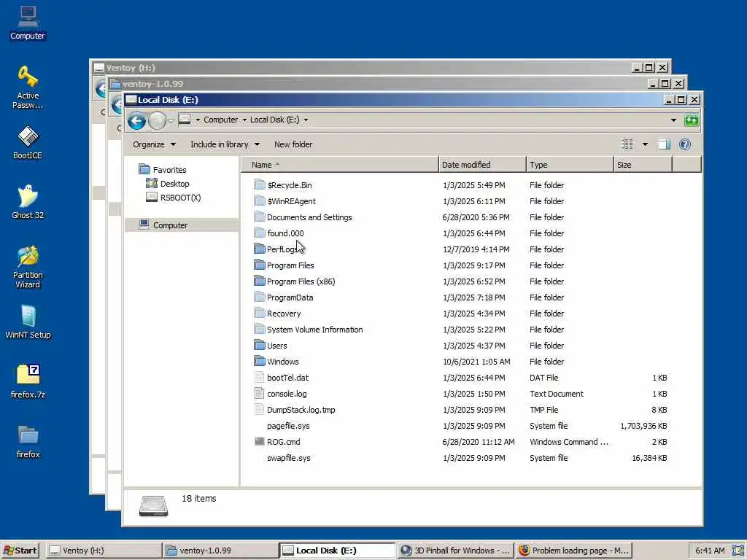
Task: Open Partition Wizard desktop icon
Action: tap(28, 267)
